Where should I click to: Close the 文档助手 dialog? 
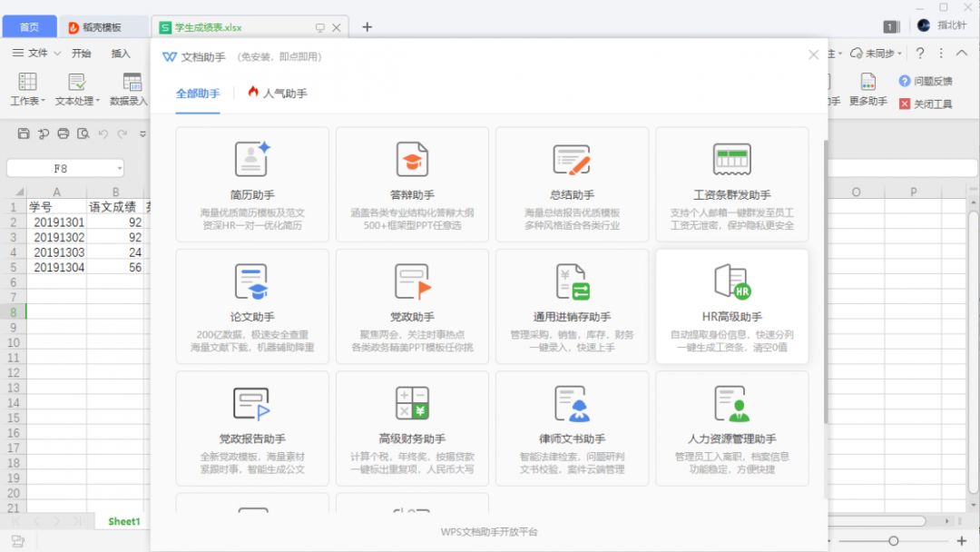(x=813, y=55)
